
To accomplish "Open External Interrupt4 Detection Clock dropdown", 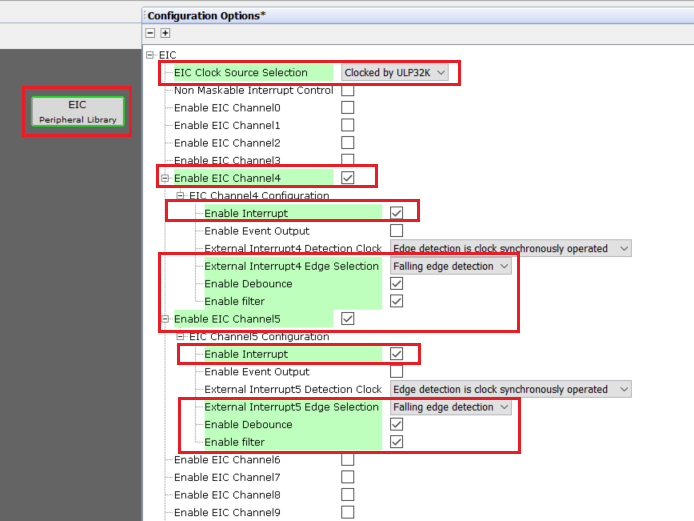I will pyautogui.click(x=510, y=249).
